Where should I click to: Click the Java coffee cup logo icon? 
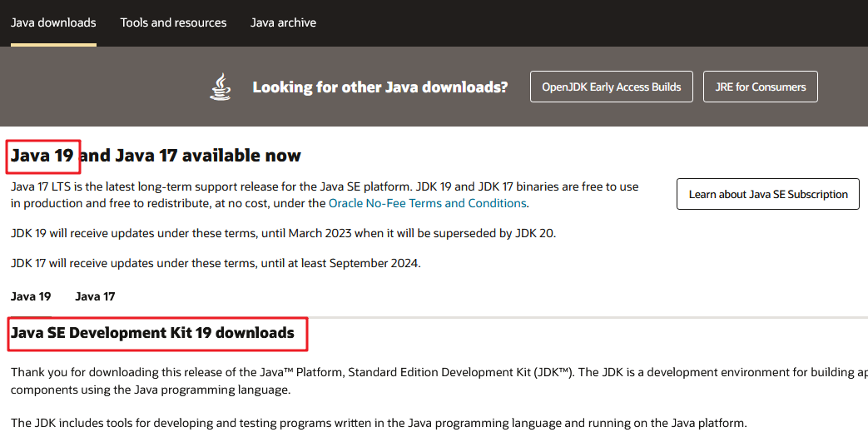click(x=221, y=87)
